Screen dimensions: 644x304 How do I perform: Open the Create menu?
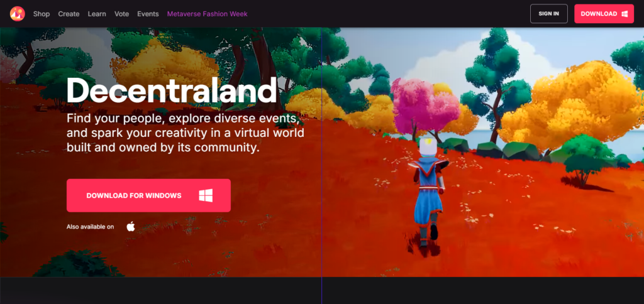pyautogui.click(x=69, y=14)
